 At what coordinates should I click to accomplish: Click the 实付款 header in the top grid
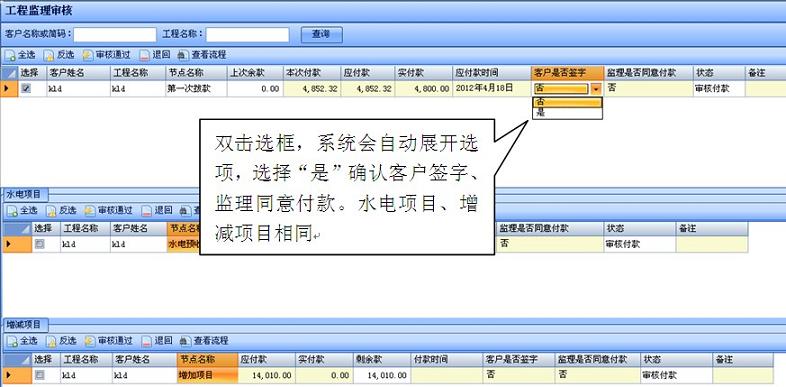pos(424,73)
